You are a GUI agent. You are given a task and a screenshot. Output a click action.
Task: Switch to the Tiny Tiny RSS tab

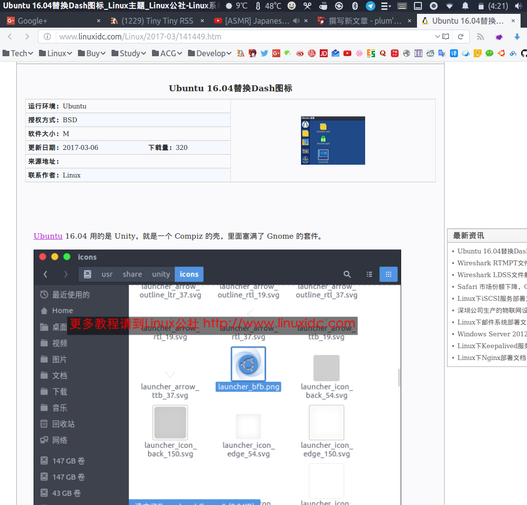click(157, 20)
